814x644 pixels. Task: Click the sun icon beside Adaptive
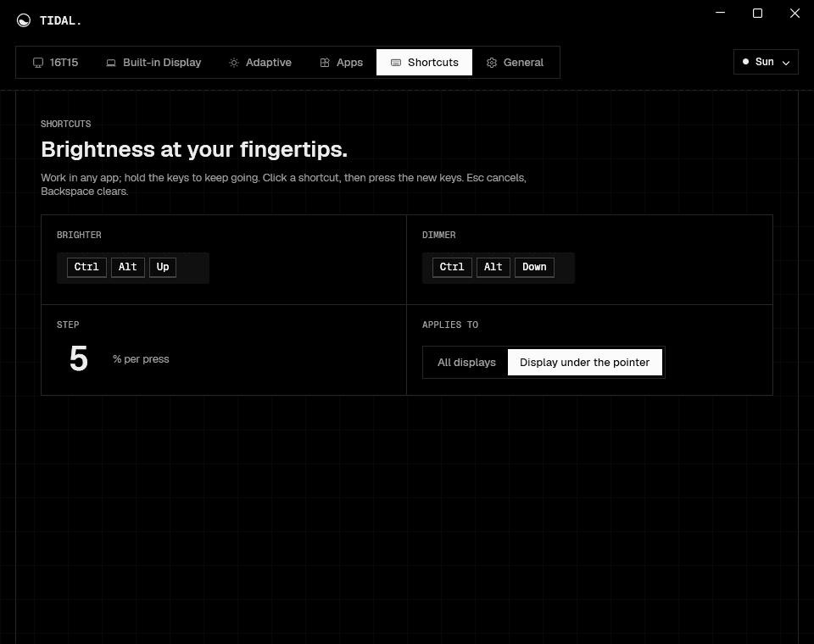234,63
